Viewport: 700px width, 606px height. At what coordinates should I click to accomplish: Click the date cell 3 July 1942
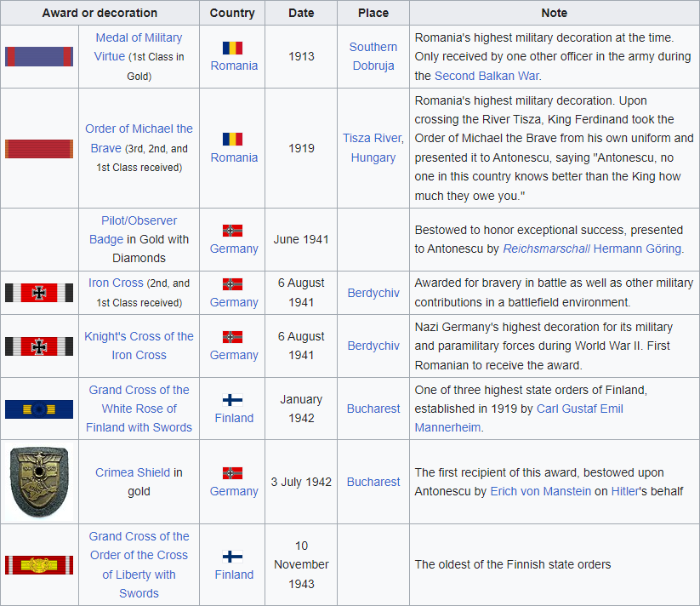click(301, 482)
